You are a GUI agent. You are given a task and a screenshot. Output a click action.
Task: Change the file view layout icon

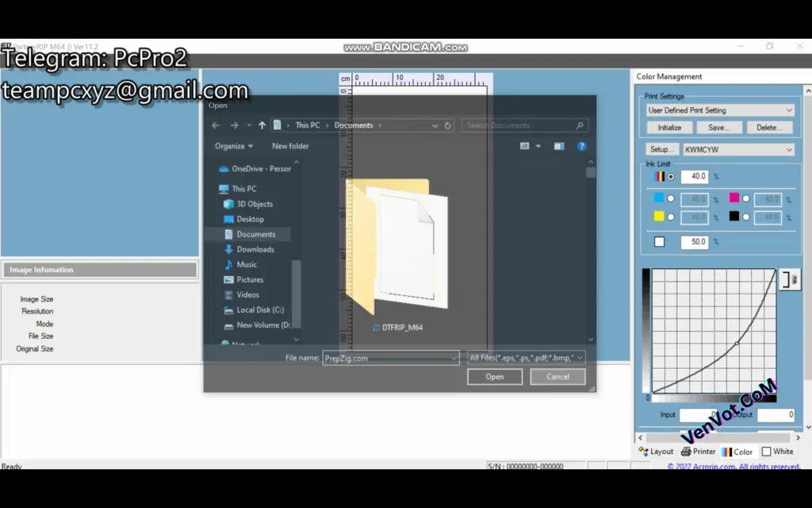[525, 146]
